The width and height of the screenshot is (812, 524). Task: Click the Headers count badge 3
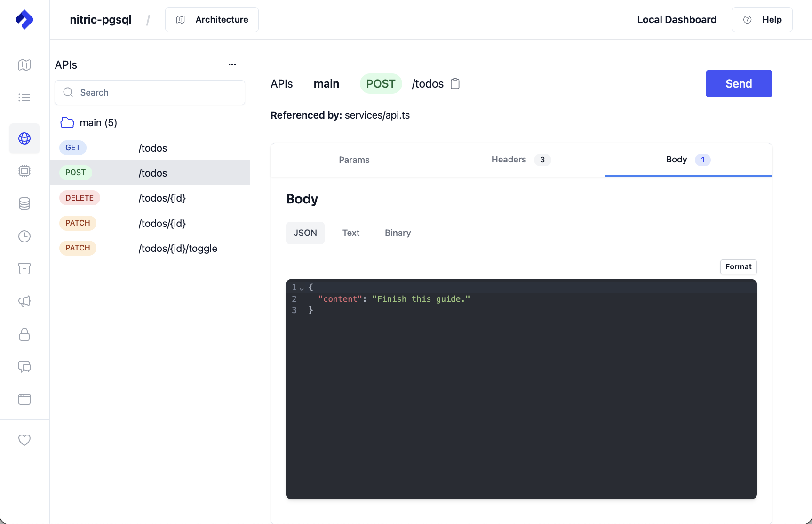pos(542,160)
